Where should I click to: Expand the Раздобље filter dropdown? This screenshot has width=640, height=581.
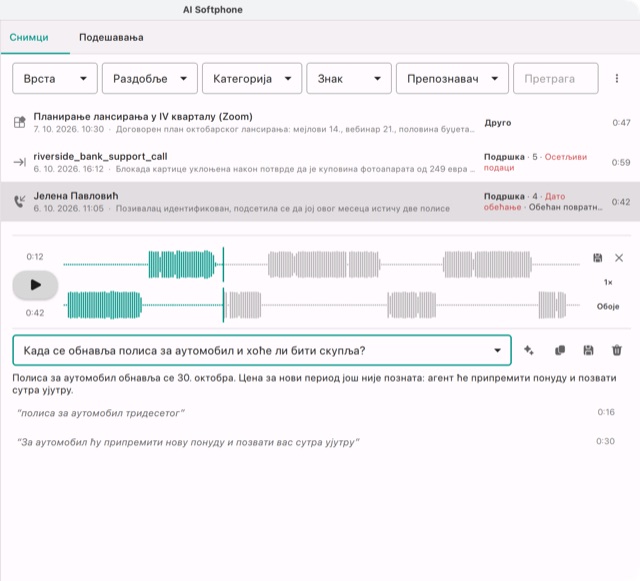pyautogui.click(x=149, y=78)
